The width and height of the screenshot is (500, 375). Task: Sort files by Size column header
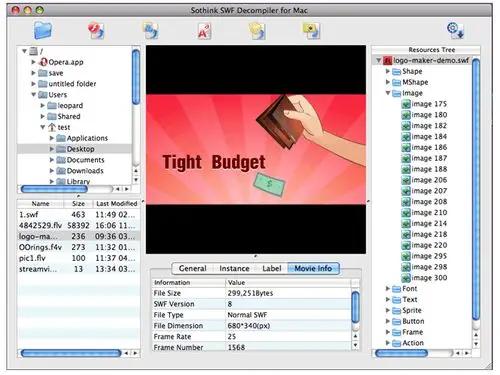click(x=78, y=204)
